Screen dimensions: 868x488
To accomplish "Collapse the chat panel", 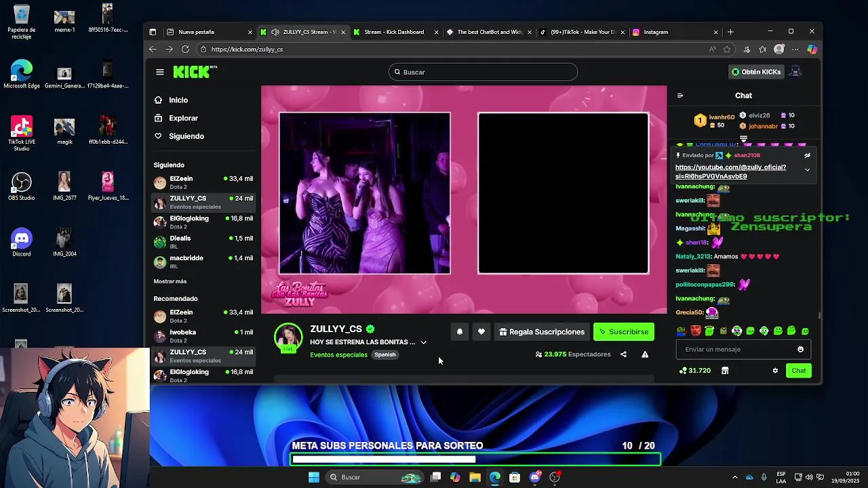I will pyautogui.click(x=680, y=96).
